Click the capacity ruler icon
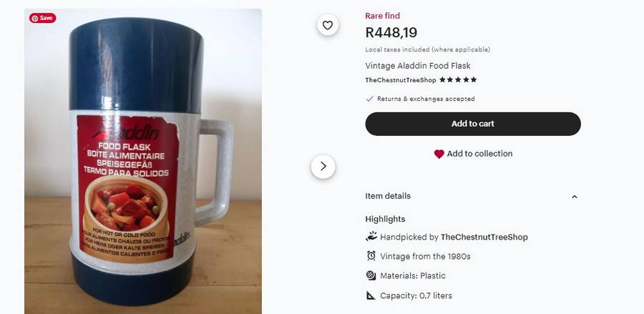Viewport: 644px width, 314px height. click(371, 295)
